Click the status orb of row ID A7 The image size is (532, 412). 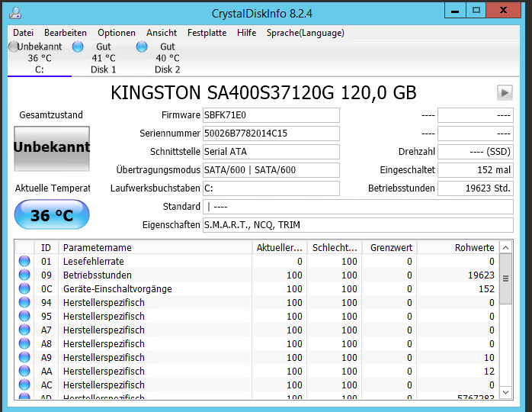click(24, 330)
